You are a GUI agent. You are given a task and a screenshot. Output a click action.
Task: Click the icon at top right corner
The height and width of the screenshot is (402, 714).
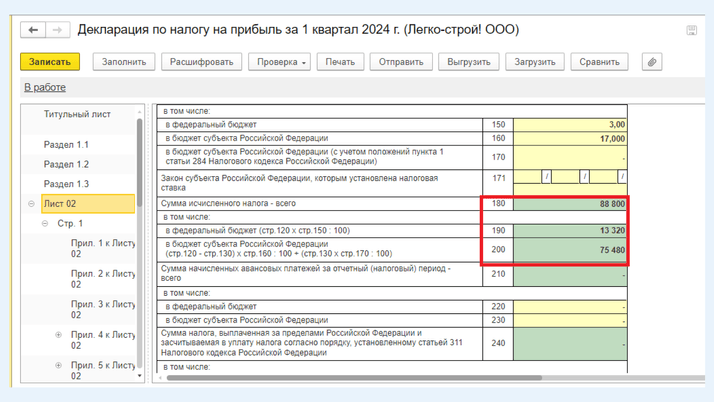(691, 31)
